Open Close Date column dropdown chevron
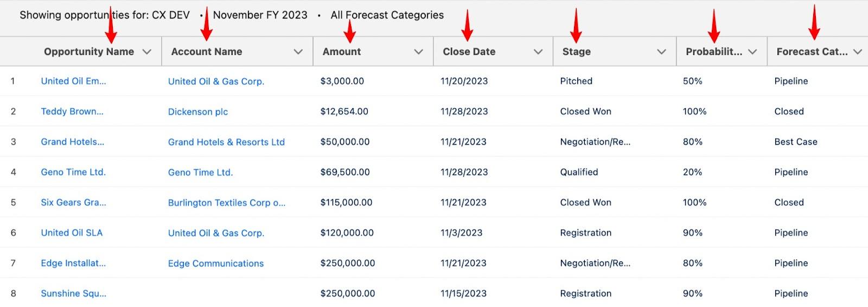Image resolution: width=868 pixels, height=307 pixels. pos(538,52)
